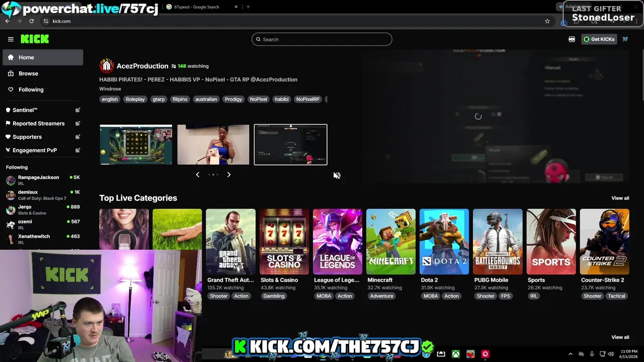Reload the page
644x362 pixels.
click(31, 21)
